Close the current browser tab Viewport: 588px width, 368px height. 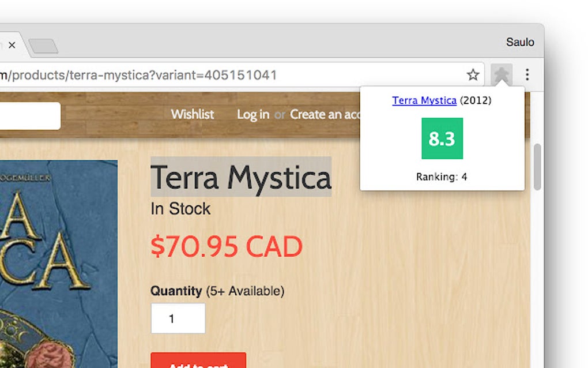click(12, 45)
